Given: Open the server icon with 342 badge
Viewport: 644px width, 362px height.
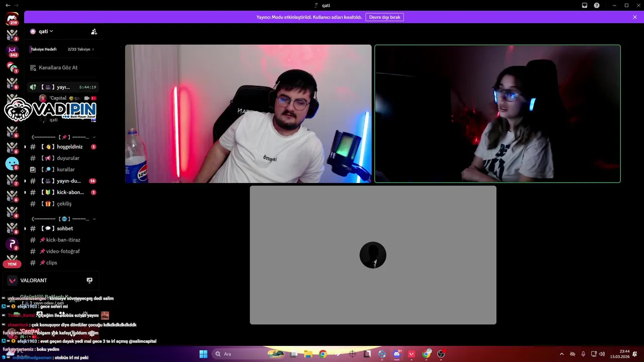Looking at the screenshot, I should pyautogui.click(x=12, y=51).
